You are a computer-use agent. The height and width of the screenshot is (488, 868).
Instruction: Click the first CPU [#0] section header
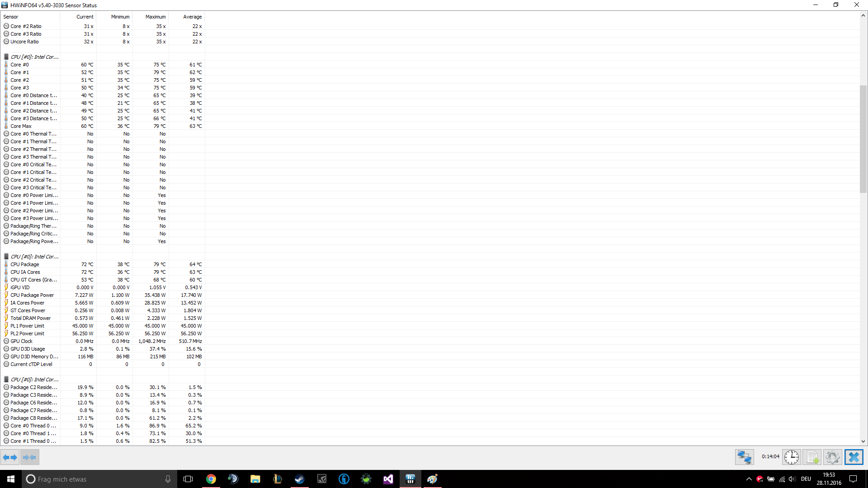(34, 57)
